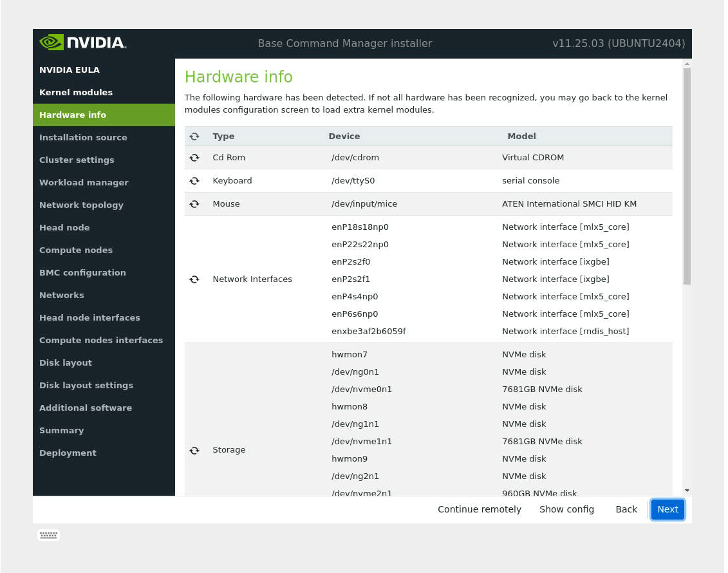Screen dimensions: 728x573
Task: Open the Kernel modules step
Action: pyautogui.click(x=76, y=92)
